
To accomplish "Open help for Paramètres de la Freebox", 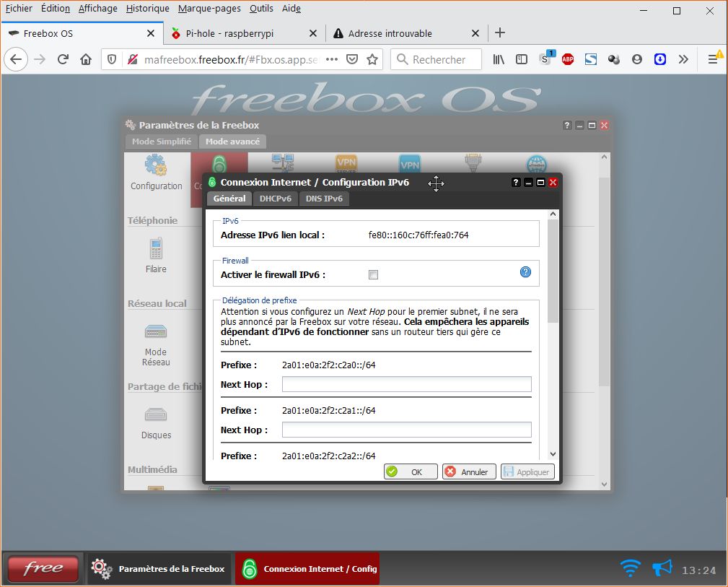I will point(567,125).
